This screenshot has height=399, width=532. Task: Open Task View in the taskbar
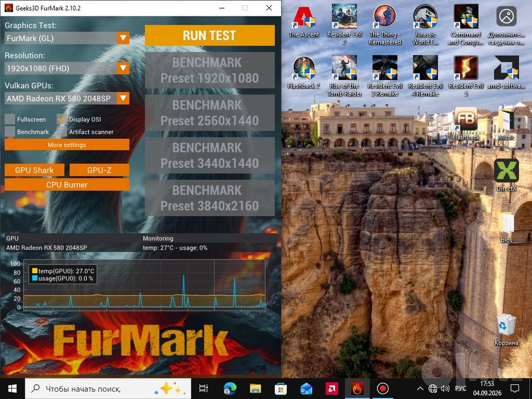click(x=204, y=389)
